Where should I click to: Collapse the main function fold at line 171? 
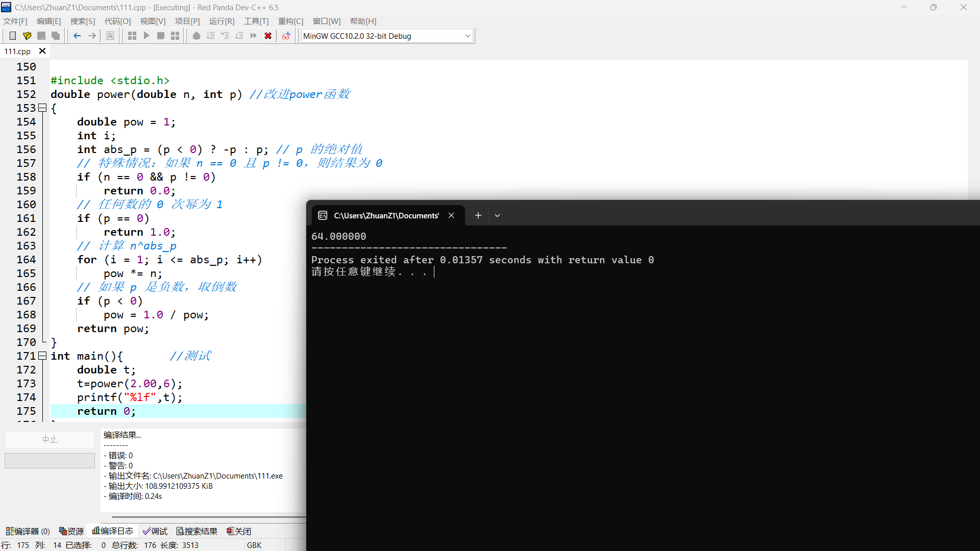click(x=43, y=356)
